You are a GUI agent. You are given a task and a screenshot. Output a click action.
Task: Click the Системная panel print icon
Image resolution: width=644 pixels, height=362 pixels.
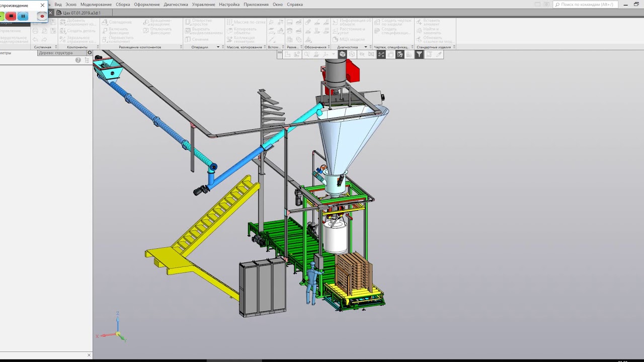[35, 31]
